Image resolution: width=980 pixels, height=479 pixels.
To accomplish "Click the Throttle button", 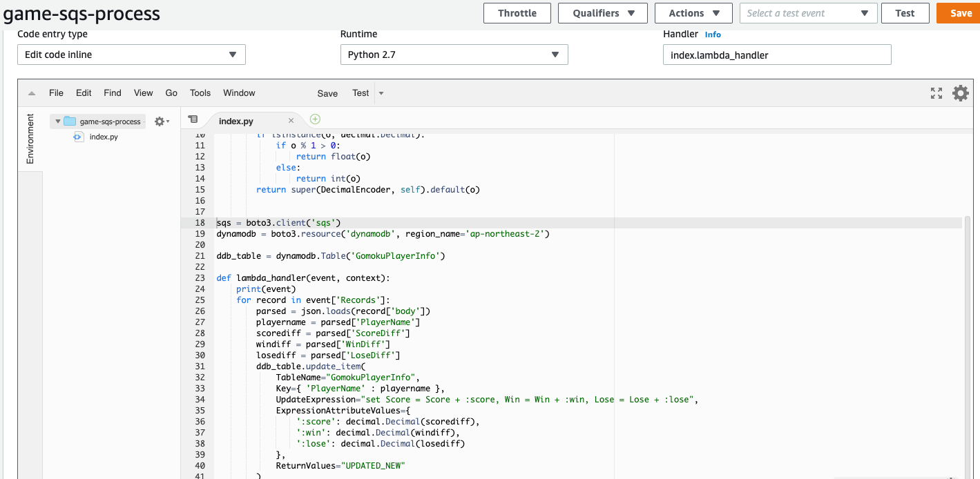I will tap(517, 12).
